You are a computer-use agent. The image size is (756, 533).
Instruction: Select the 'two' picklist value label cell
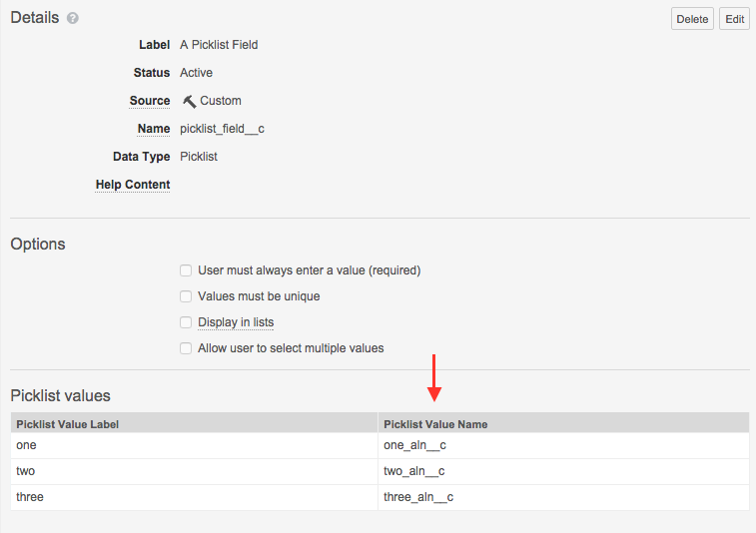26,471
